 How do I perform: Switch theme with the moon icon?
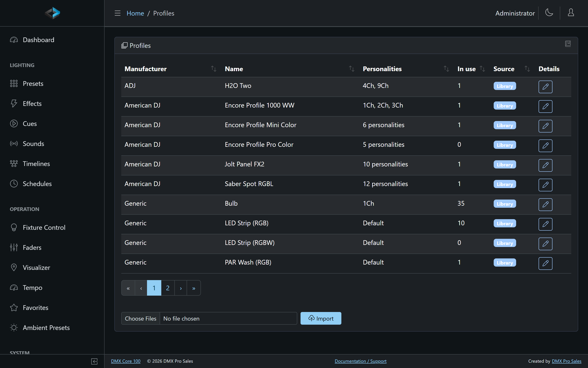[549, 13]
